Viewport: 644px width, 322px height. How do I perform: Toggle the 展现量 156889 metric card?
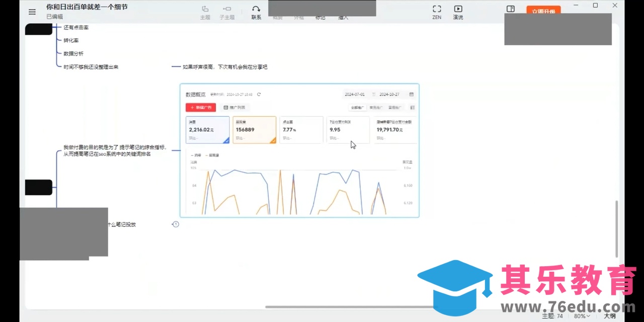(254, 130)
